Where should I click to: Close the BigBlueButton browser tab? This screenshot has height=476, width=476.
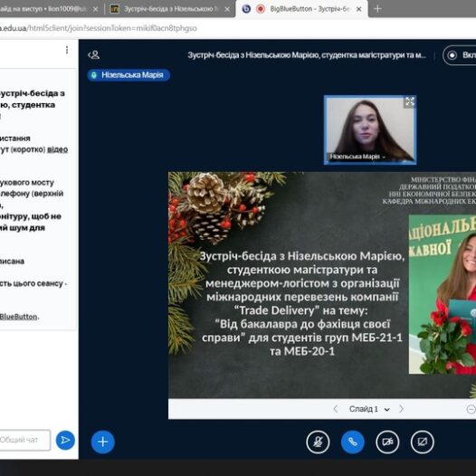(x=359, y=9)
